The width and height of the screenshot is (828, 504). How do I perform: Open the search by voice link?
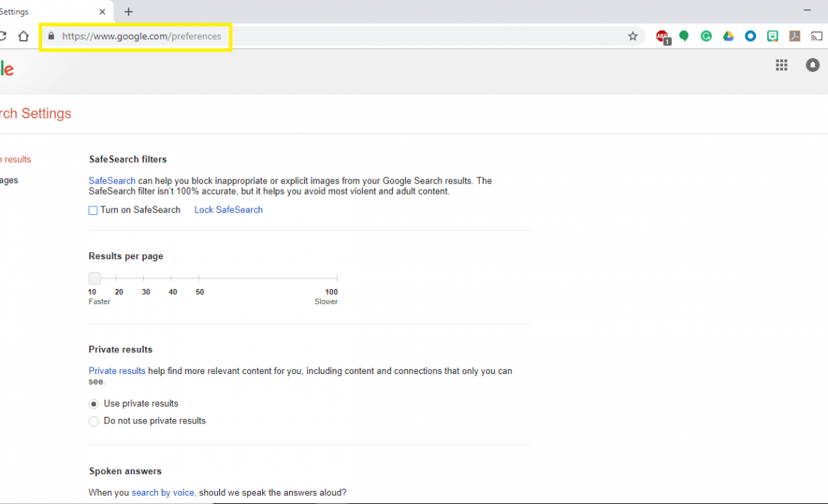click(163, 492)
